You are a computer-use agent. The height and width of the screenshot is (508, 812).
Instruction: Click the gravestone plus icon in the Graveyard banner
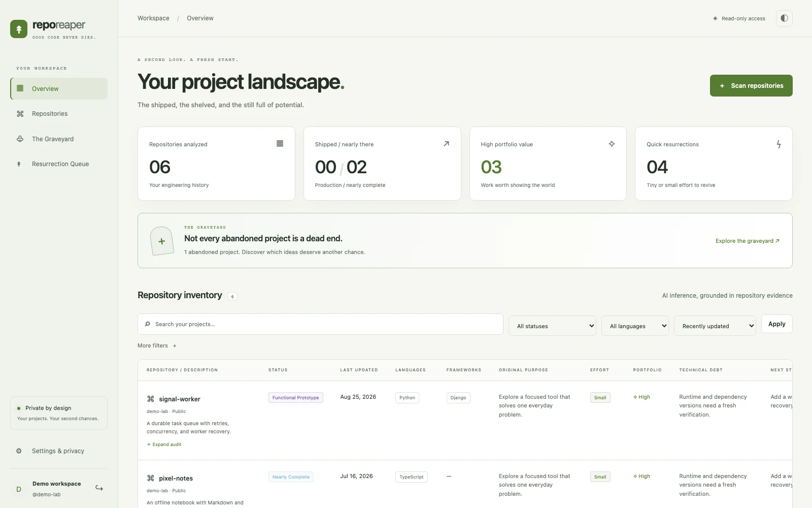pos(162,241)
